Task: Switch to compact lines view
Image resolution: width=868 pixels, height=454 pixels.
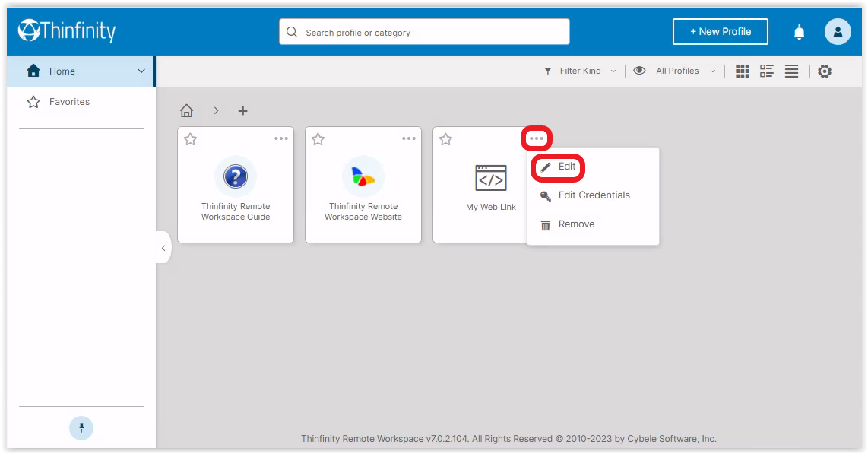Action: point(791,71)
